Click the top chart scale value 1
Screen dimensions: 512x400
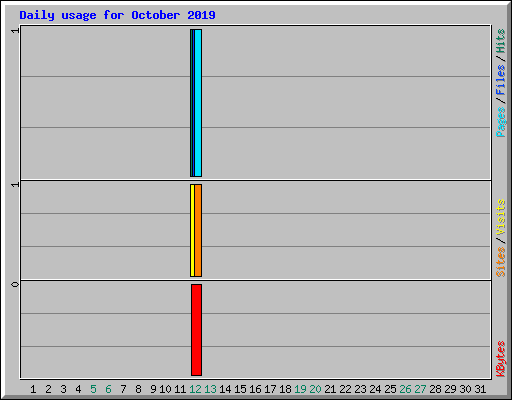pyautogui.click(x=15, y=31)
